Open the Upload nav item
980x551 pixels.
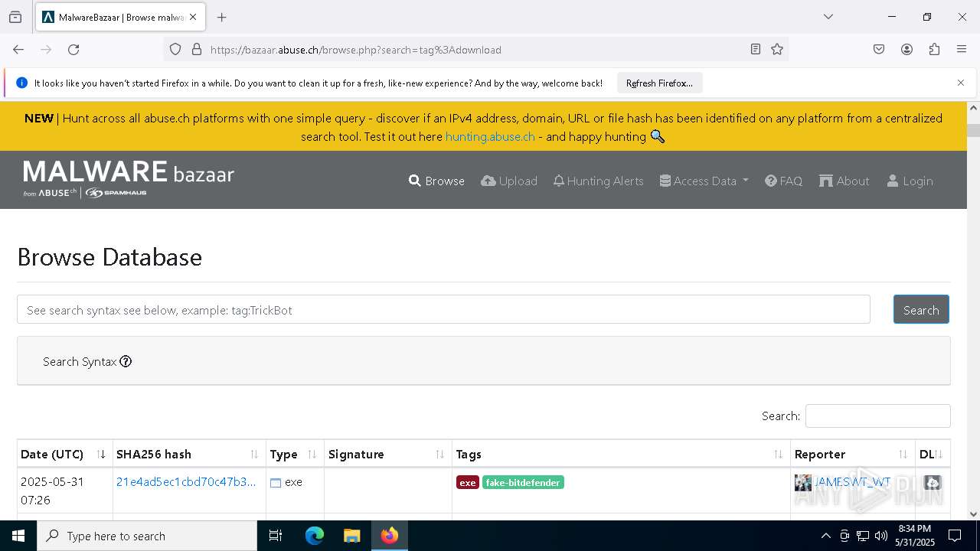click(509, 181)
